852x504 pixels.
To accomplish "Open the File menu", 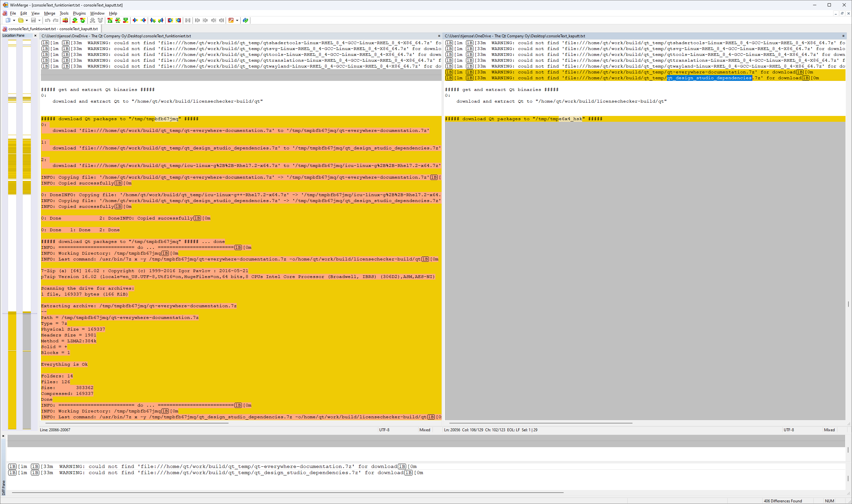I will coord(13,13).
